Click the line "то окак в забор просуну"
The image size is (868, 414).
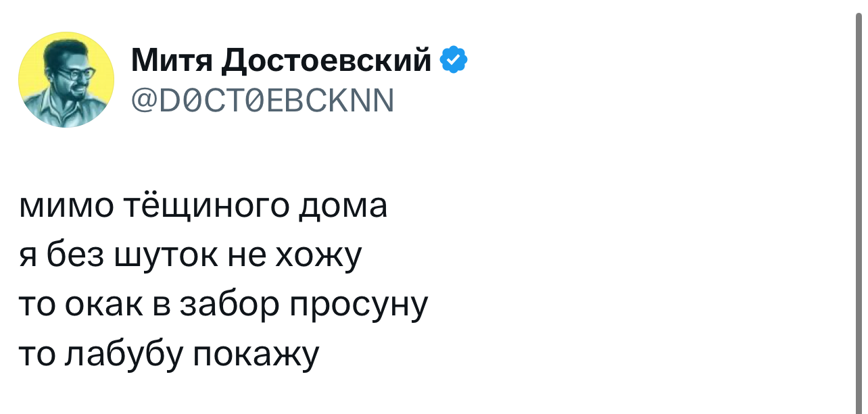click(x=223, y=306)
